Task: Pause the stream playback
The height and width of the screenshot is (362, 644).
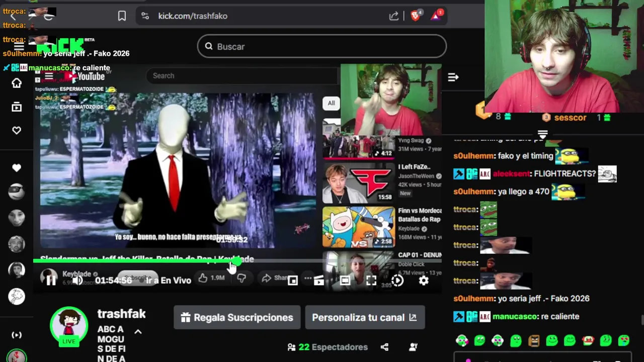Action: [x=51, y=281]
